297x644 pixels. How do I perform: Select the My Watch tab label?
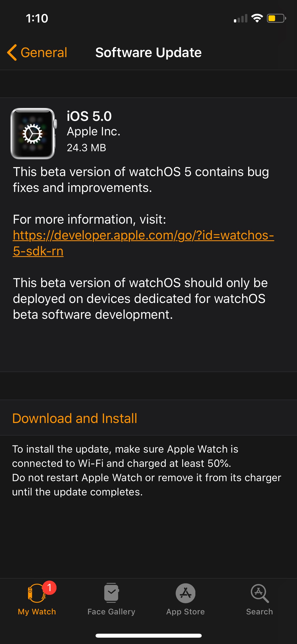(x=37, y=612)
